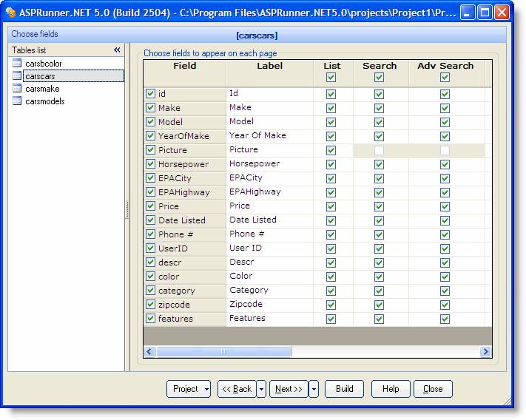Click the 'Descr' label cell
This screenshot has height=420, width=526.
pyautogui.click(x=270, y=262)
